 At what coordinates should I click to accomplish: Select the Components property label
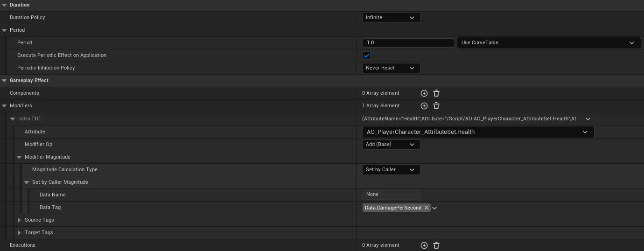[24, 93]
